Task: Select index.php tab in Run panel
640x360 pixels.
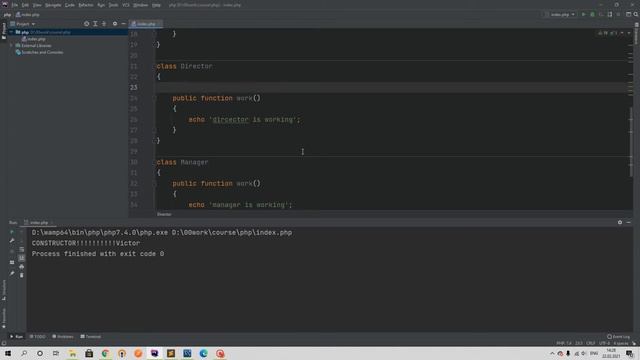Action: [x=39, y=222]
